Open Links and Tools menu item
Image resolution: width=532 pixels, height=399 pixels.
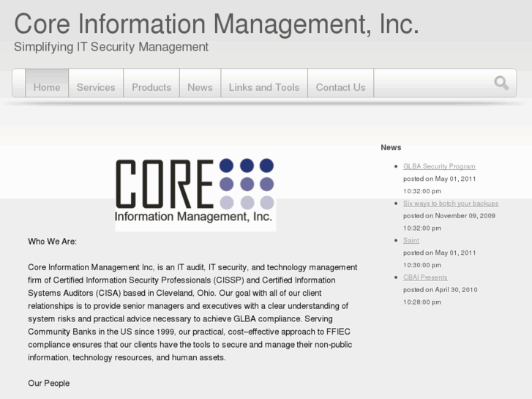[x=264, y=83]
